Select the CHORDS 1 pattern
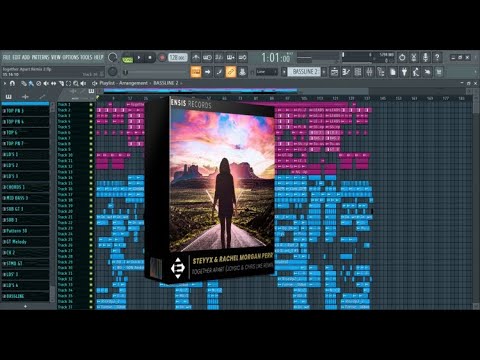This screenshot has height=360, width=480. pyautogui.click(x=25, y=187)
